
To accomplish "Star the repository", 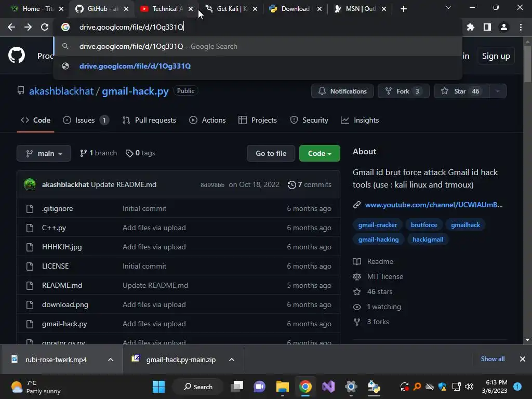I will pos(461,91).
